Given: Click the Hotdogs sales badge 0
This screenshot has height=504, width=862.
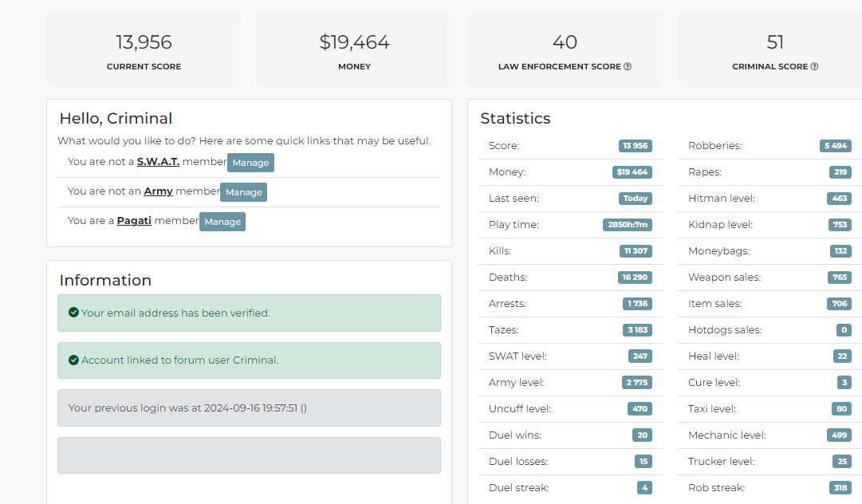Looking at the screenshot, I should (844, 330).
